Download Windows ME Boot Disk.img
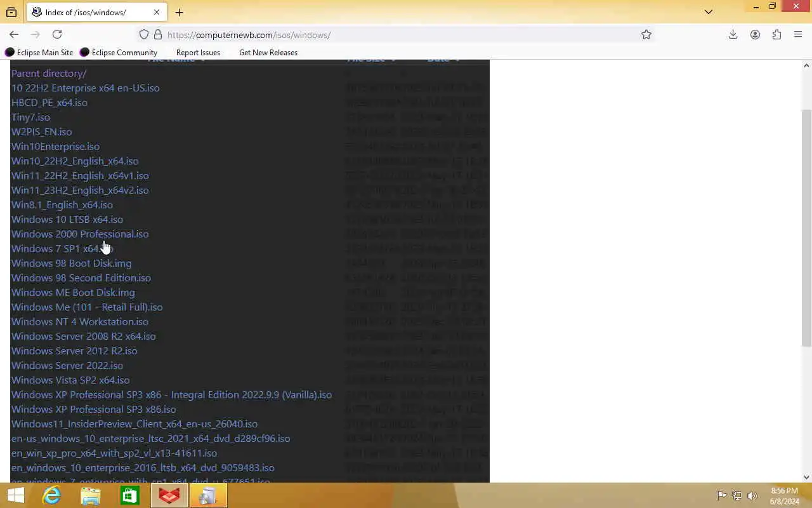Viewport: 812px width, 508px height. point(73,292)
